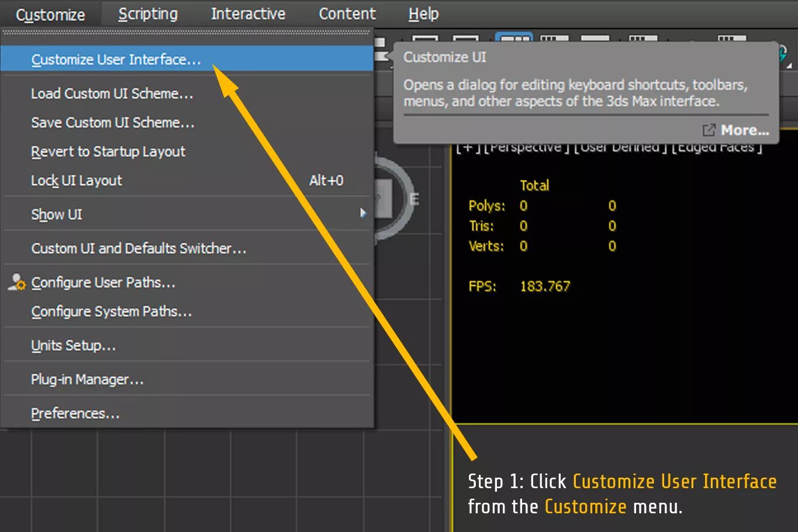Choose Customize User Interface… from the menu

click(187, 59)
